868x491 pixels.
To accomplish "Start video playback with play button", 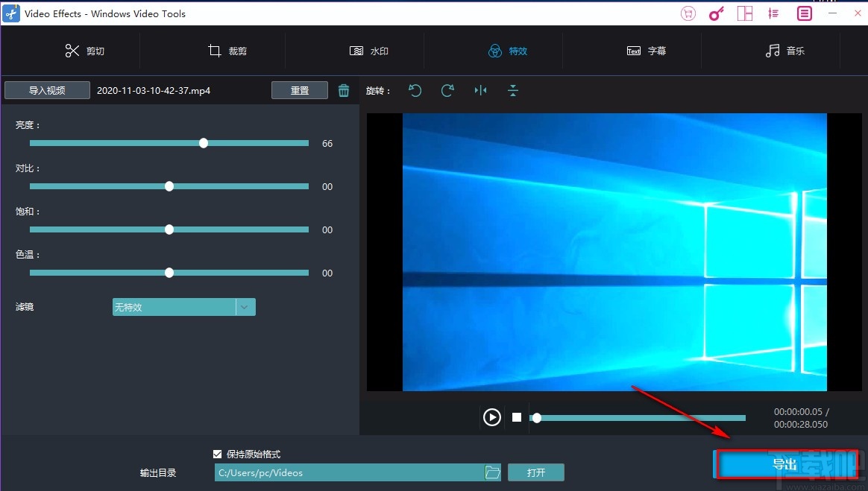I will point(491,417).
